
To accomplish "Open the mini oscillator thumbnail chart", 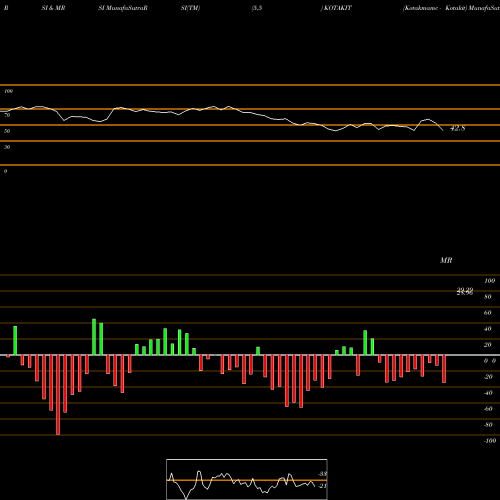I will pos(247,479).
